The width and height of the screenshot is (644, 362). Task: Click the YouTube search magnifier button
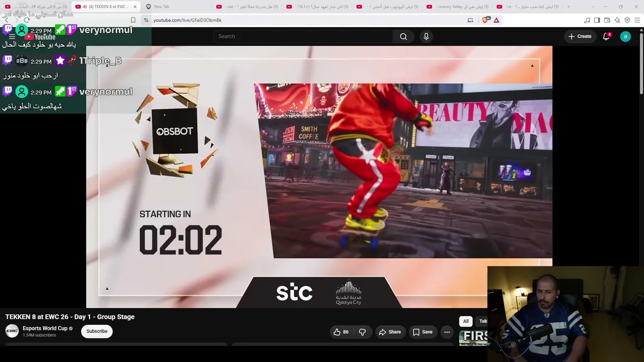pyautogui.click(x=404, y=36)
